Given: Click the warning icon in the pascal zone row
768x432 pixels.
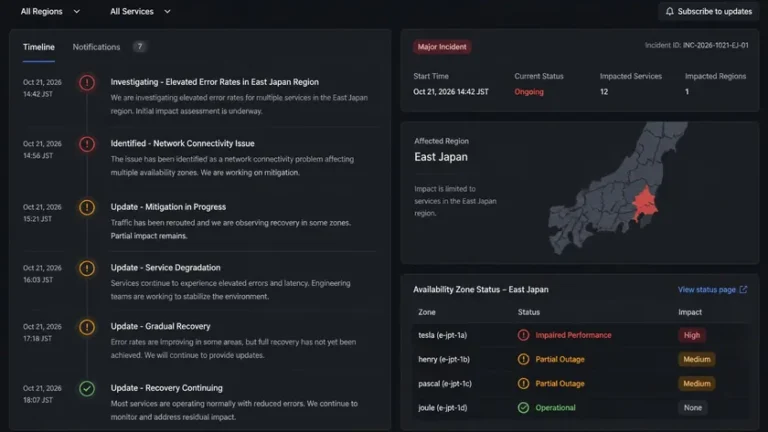Looking at the screenshot, I should coord(523,384).
